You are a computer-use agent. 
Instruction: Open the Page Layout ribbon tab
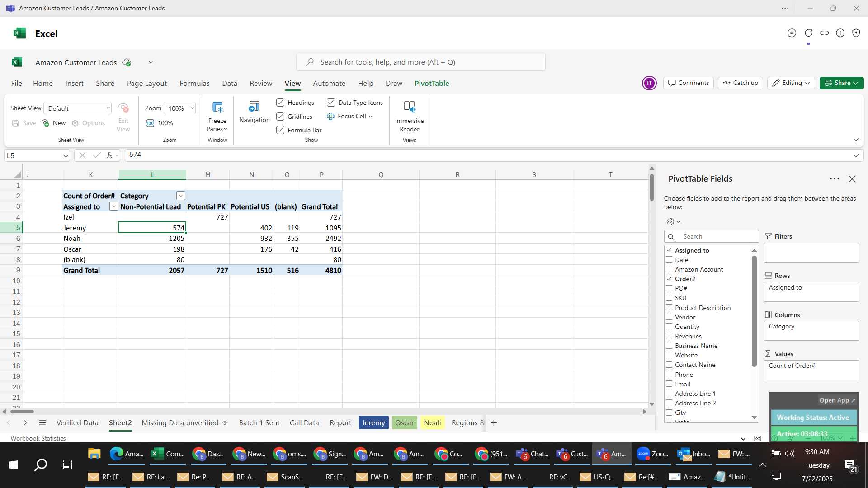(x=147, y=84)
